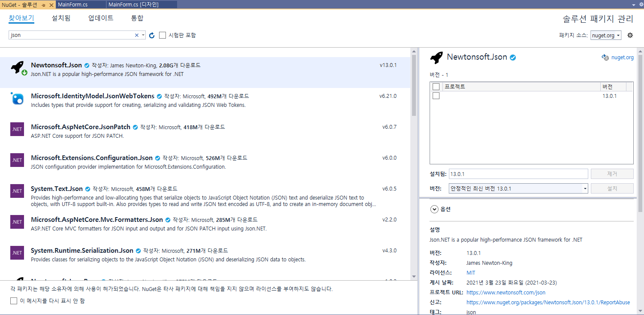This screenshot has height=315, width=644.
Task: Click the 13.0.1 version cell in project table
Action: pyautogui.click(x=609, y=96)
